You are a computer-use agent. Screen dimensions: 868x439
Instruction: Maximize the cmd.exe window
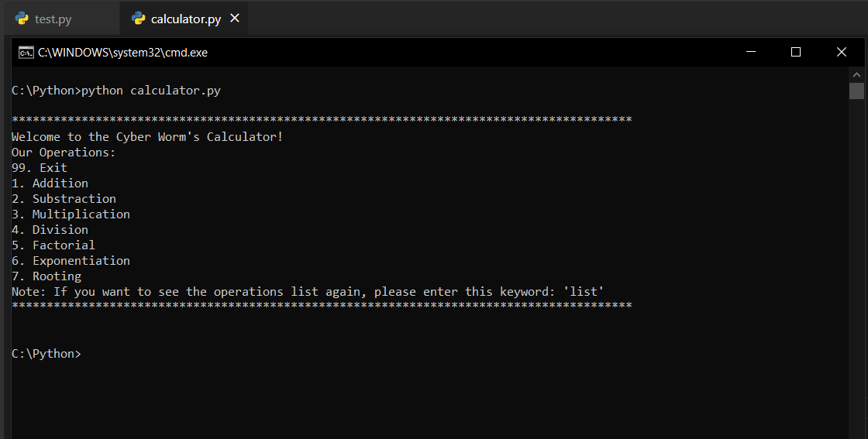pos(795,52)
